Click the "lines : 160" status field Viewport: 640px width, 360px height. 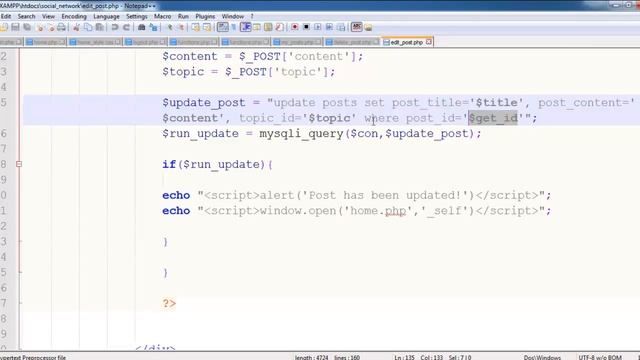[347, 357]
